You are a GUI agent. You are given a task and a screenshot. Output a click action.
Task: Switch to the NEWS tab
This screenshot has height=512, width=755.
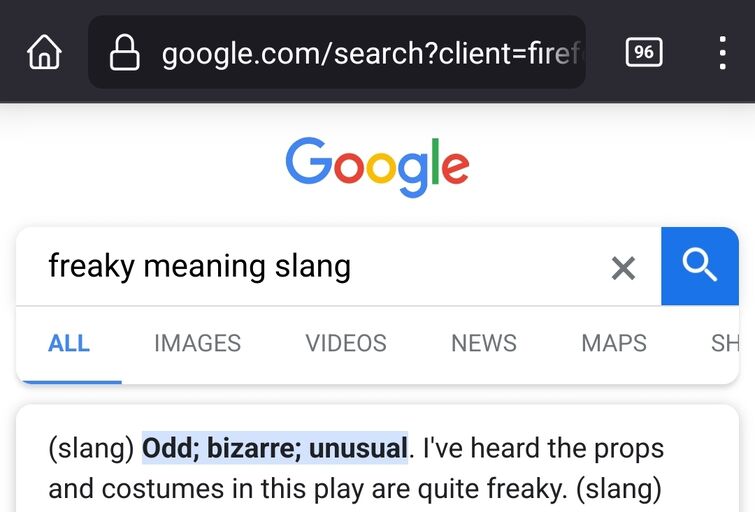[484, 343]
